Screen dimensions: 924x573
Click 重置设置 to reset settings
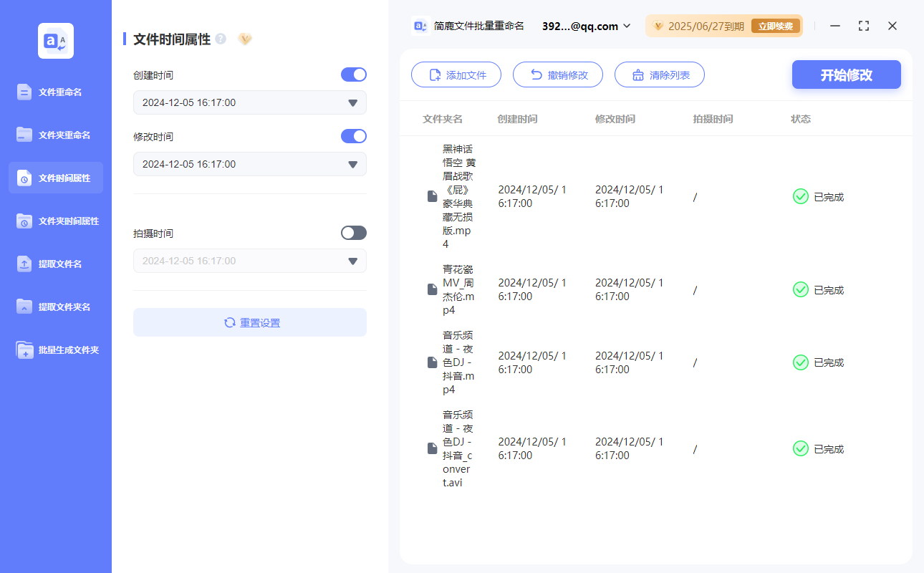[x=249, y=322]
